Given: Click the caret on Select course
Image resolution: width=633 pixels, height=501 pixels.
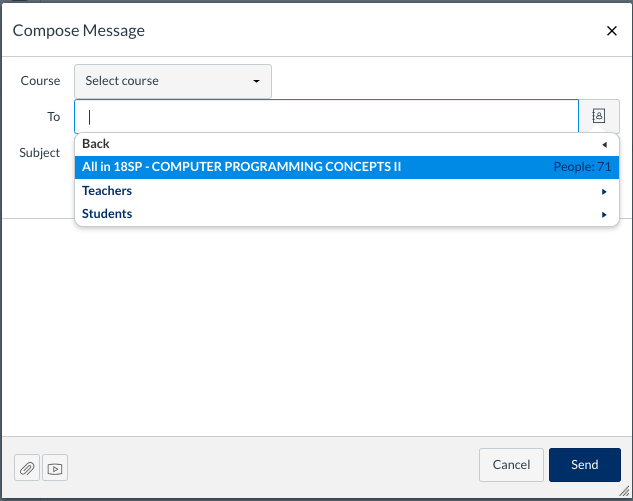Looking at the screenshot, I should pos(256,81).
